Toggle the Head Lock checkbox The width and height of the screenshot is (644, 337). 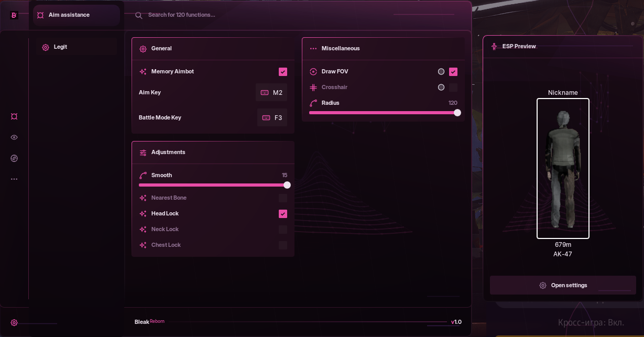coord(283,214)
